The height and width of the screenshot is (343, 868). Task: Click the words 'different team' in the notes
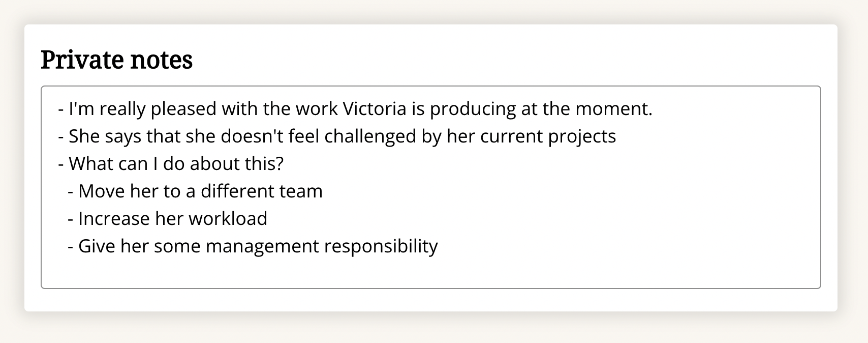click(x=262, y=191)
